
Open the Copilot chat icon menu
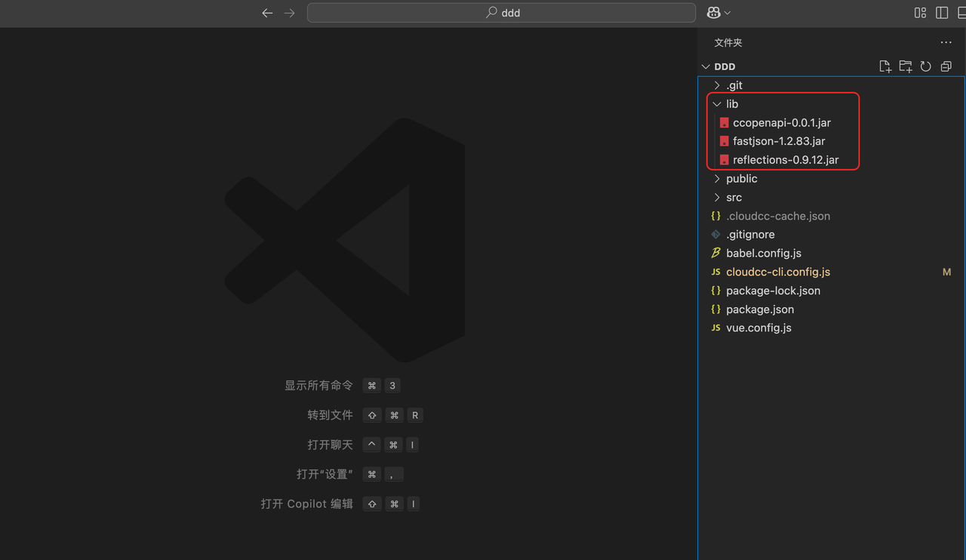click(718, 13)
